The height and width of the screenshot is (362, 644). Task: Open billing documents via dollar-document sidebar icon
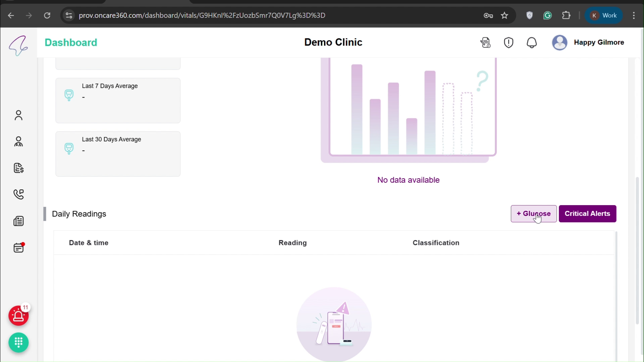coord(18,168)
